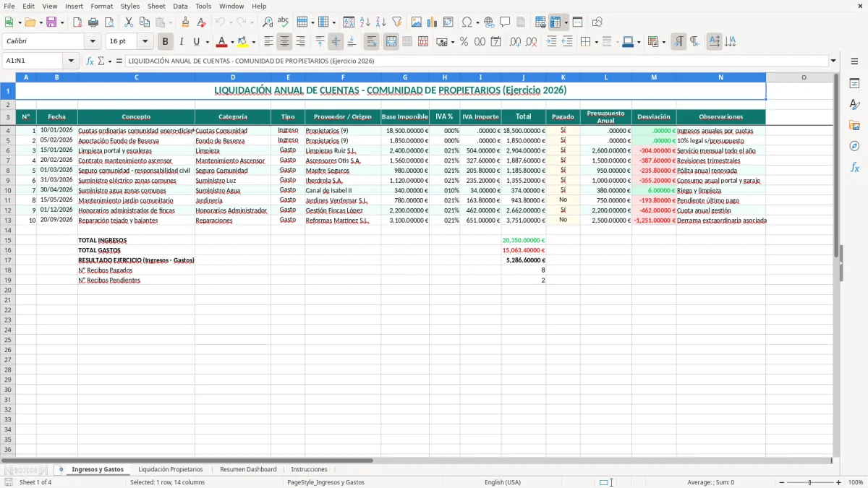Click the Sort dialog icon

click(349, 22)
